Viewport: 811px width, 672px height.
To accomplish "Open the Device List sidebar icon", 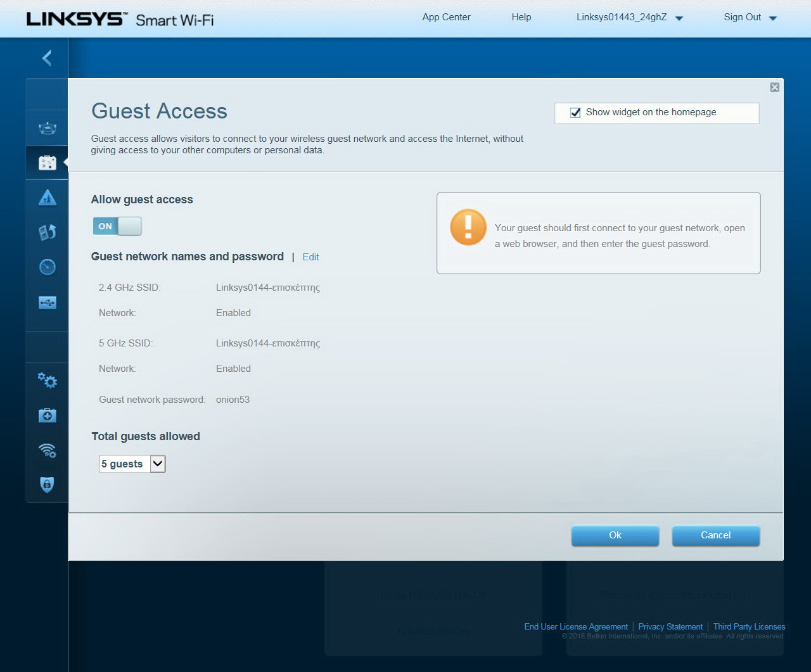I will click(48, 129).
